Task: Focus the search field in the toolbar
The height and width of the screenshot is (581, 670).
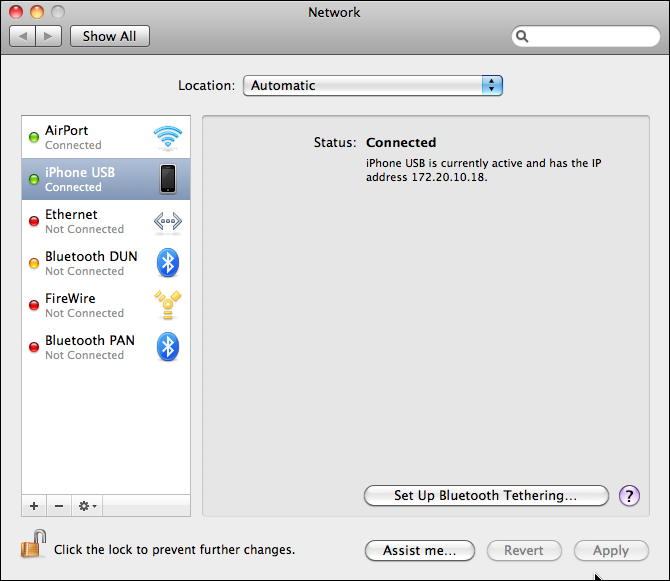Action: [x=586, y=36]
